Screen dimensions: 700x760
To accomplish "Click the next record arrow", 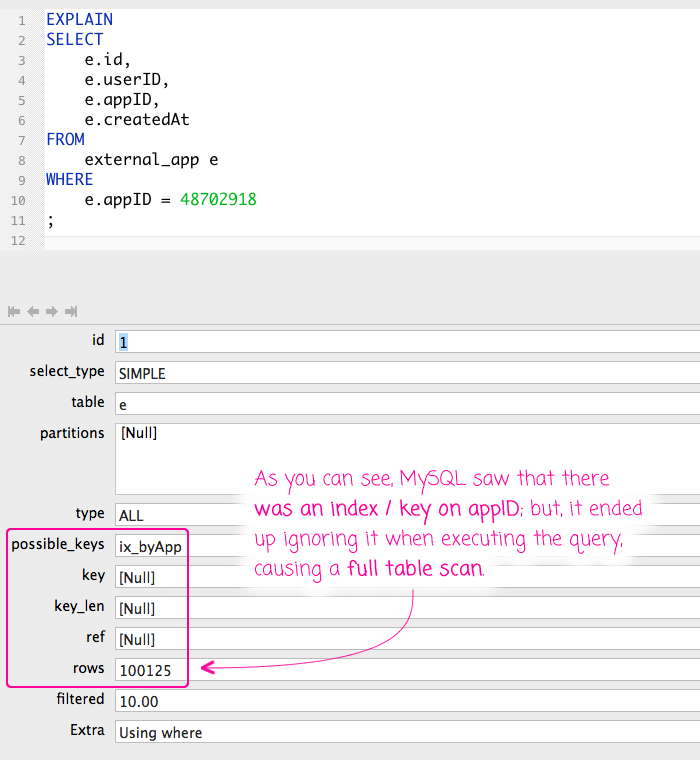I will point(51,311).
